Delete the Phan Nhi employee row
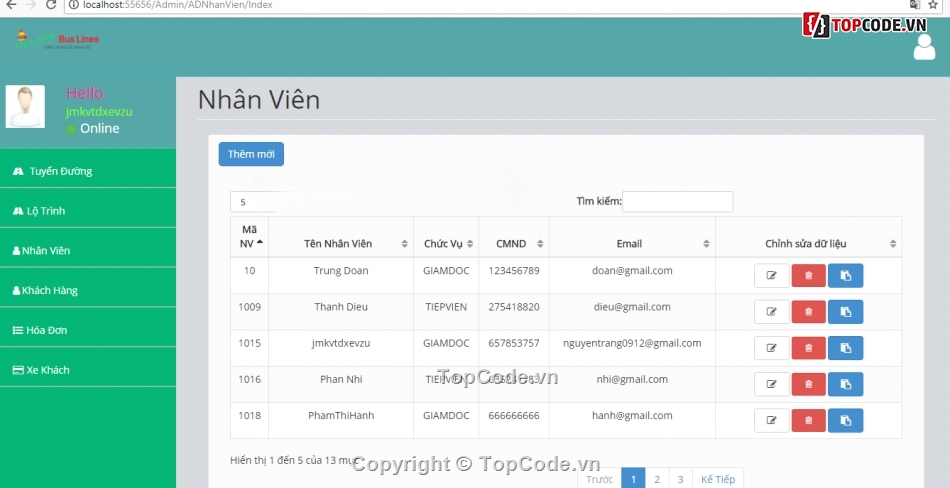This screenshot has width=950, height=488. [x=808, y=384]
